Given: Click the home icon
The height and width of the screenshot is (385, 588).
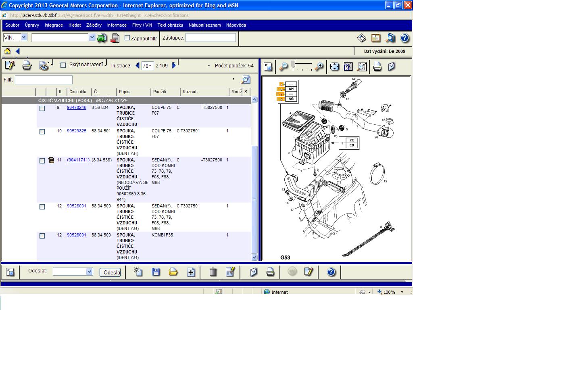Looking at the screenshot, I should point(7,51).
